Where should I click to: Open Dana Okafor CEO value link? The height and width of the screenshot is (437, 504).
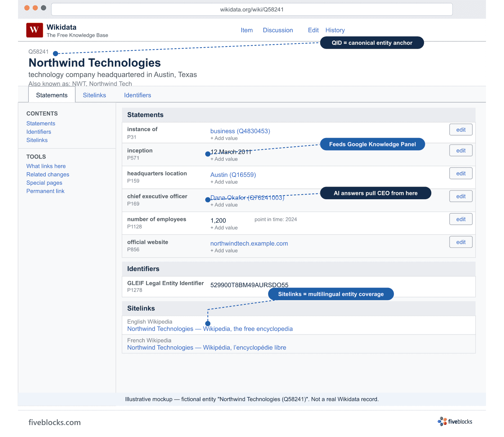point(247,198)
